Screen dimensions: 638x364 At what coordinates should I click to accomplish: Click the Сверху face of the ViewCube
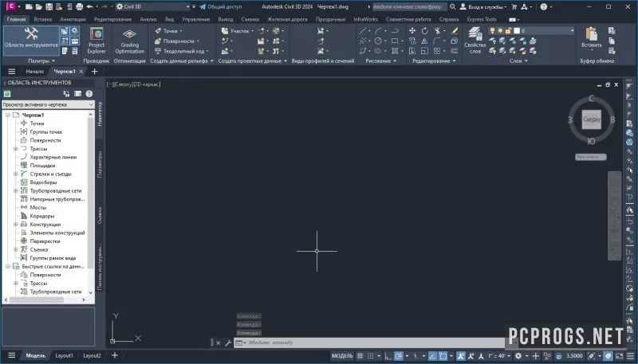(x=591, y=119)
